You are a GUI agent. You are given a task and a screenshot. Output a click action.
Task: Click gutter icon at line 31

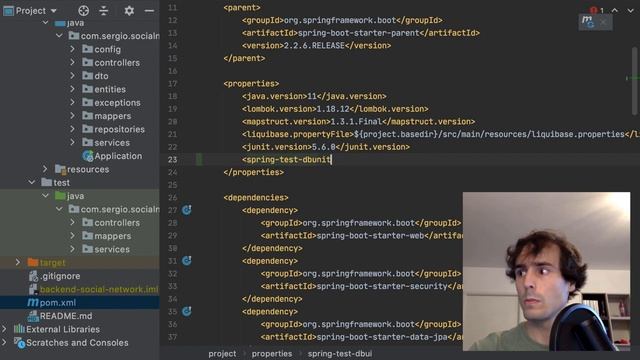pos(187,260)
